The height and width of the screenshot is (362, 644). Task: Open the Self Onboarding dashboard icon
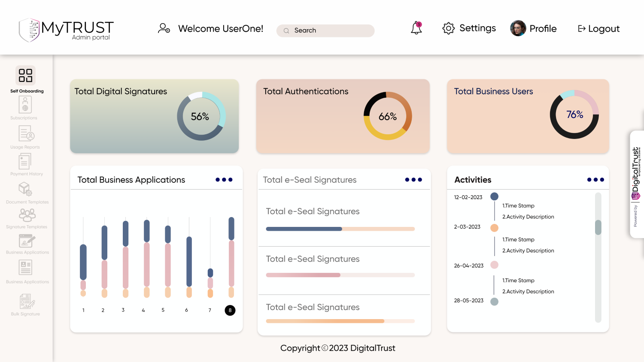point(25,75)
